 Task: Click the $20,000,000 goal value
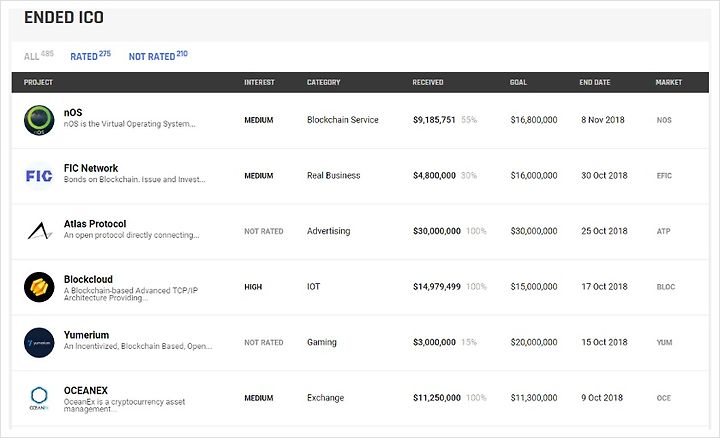[x=534, y=342]
